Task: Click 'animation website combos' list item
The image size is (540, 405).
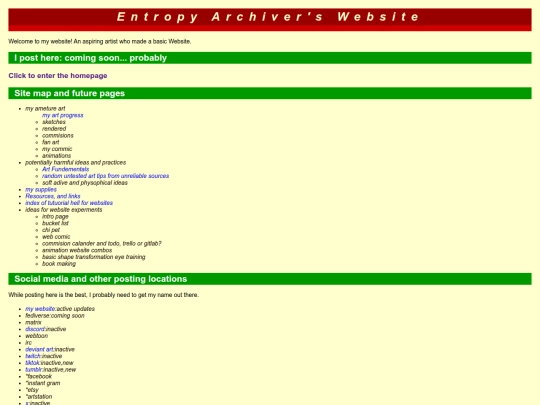Action: pos(77,250)
